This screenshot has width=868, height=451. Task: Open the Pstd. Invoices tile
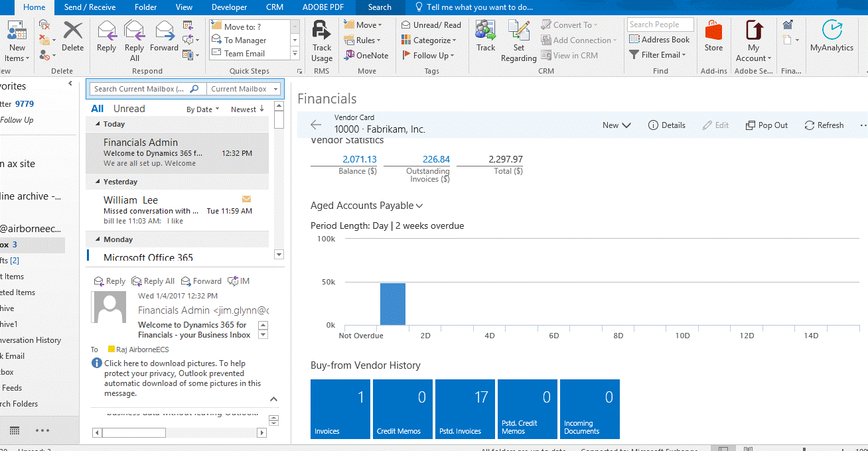tap(465, 409)
